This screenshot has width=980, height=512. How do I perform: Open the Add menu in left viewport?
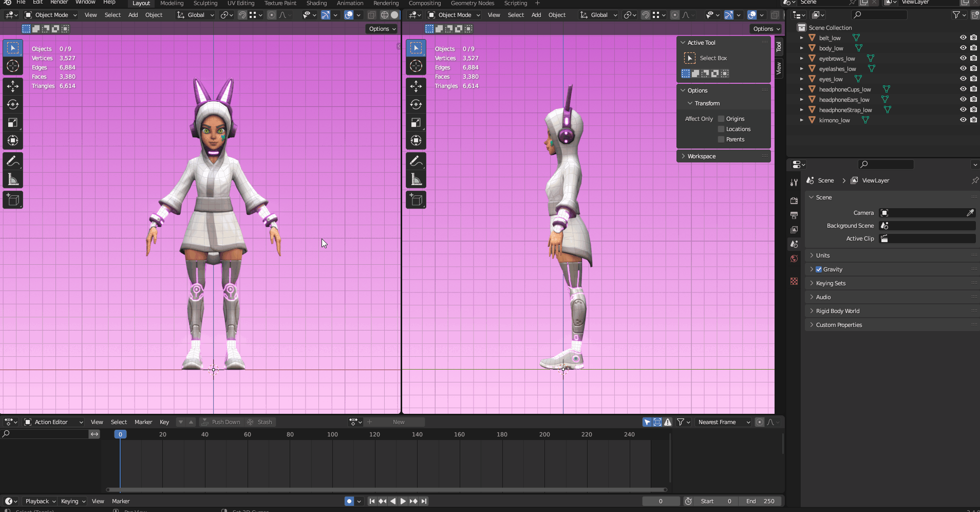tap(133, 15)
